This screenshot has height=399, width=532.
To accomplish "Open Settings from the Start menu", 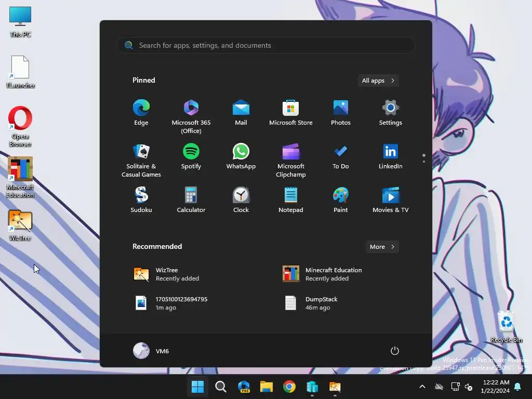I will [391, 113].
